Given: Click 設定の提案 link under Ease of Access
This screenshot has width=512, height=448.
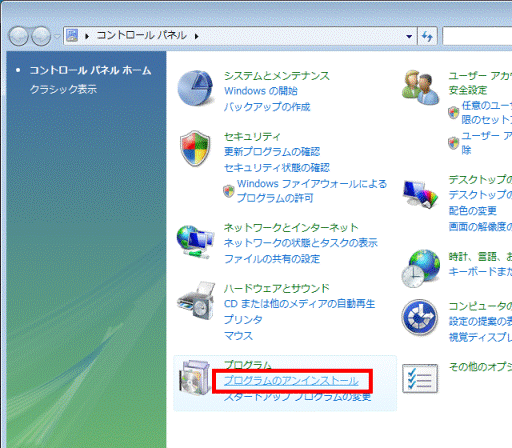Looking at the screenshot, I should [480, 321].
